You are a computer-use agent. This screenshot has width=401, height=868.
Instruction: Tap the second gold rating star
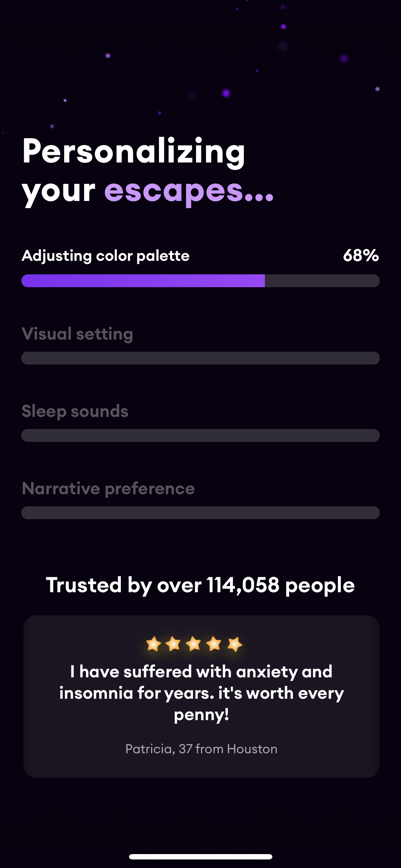click(174, 644)
